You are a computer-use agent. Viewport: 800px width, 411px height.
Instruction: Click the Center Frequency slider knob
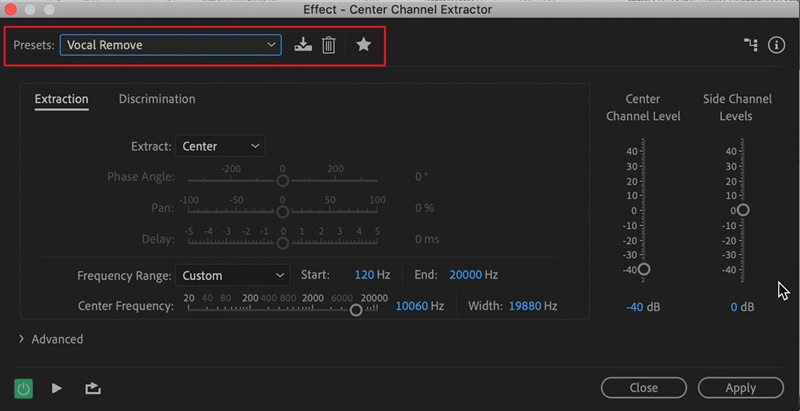(x=356, y=310)
